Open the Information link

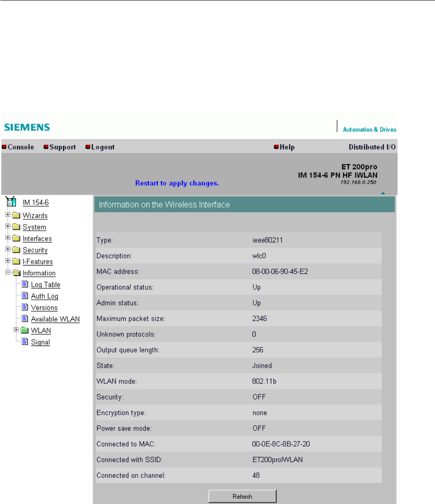[39, 273]
